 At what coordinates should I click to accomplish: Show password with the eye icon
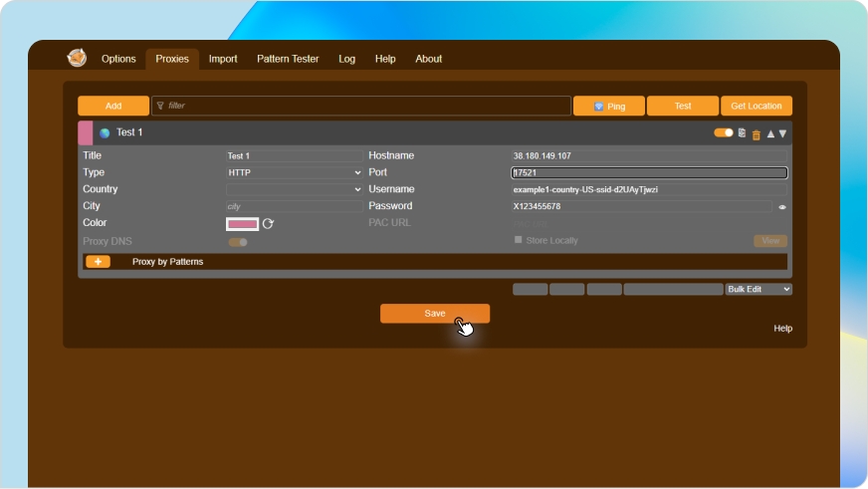pyautogui.click(x=782, y=207)
